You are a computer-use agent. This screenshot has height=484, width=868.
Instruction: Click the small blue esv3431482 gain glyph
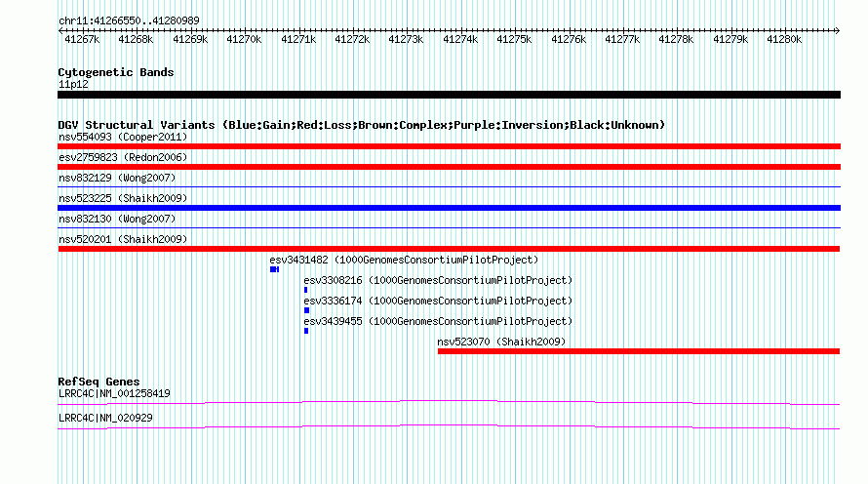[274, 269]
